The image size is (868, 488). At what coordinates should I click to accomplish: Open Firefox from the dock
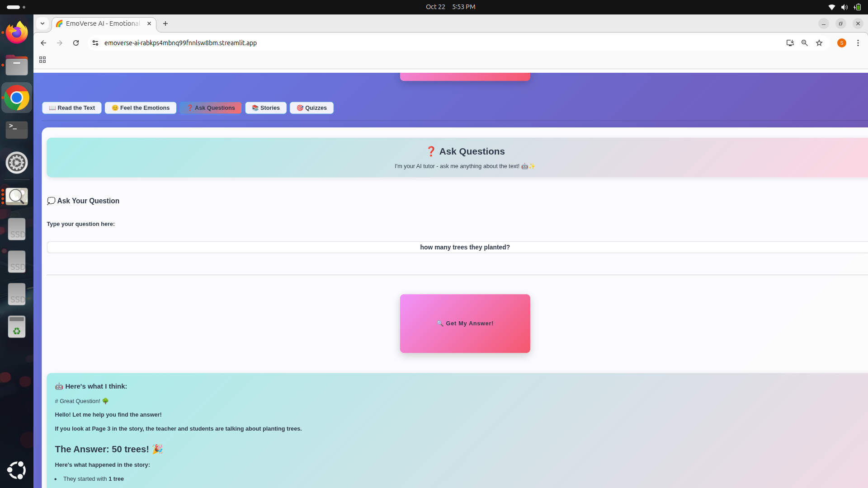click(x=17, y=33)
